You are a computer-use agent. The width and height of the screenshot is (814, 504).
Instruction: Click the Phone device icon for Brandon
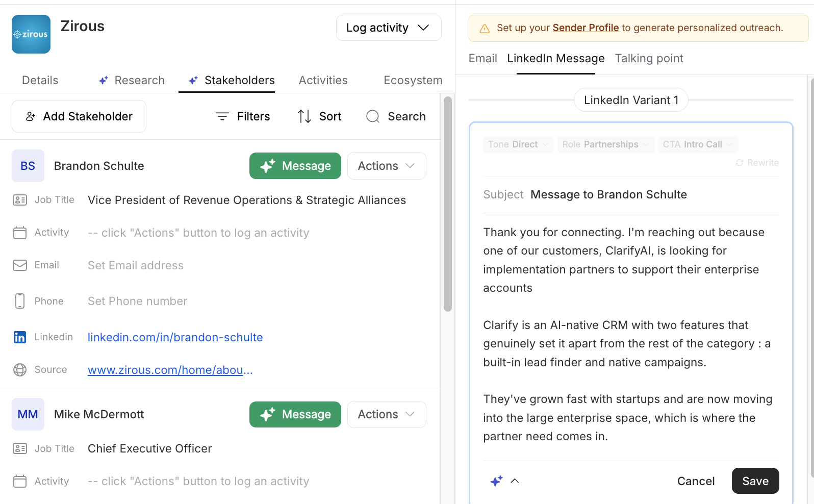click(20, 301)
